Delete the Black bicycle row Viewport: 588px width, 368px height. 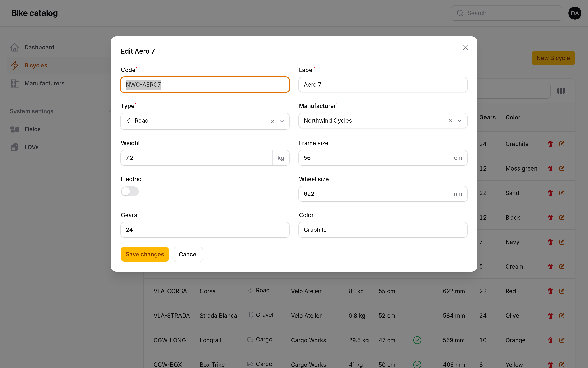pos(550,218)
